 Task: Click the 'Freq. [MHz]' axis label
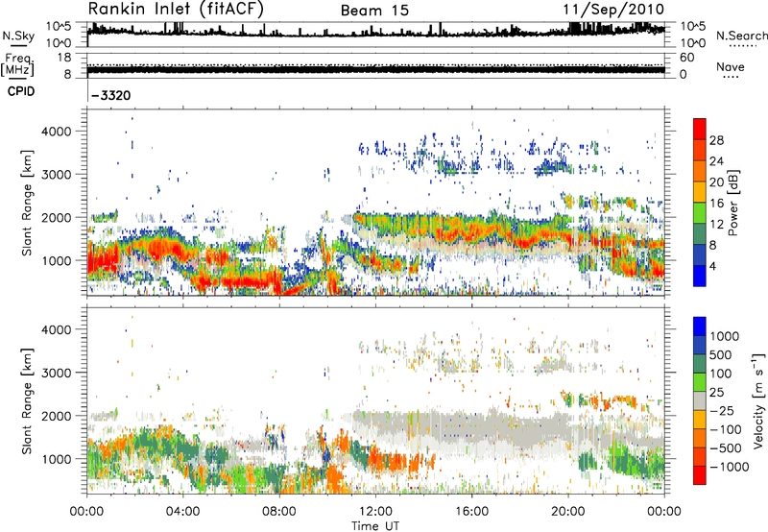pos(17,65)
